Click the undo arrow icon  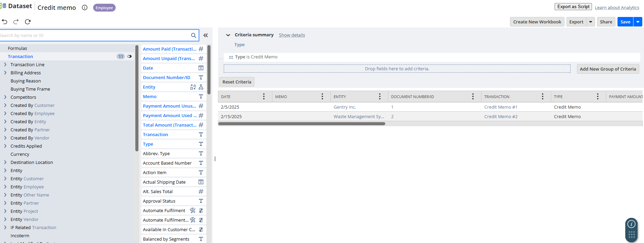4,22
